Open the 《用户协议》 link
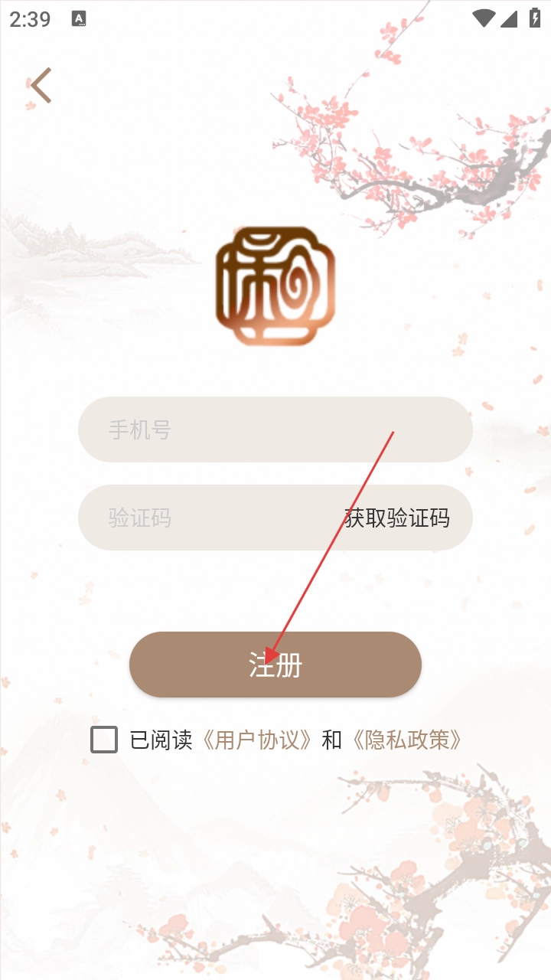Viewport: 551px width, 980px height. (x=256, y=740)
